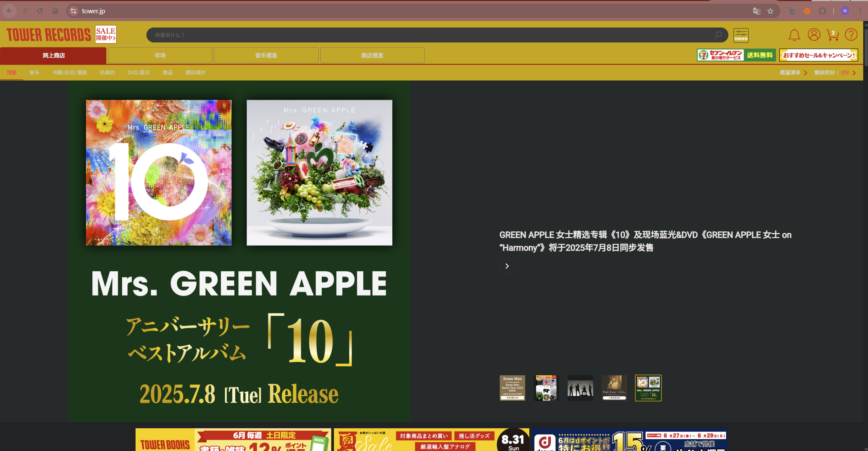The width and height of the screenshot is (868, 451).
Task: Select the 网上商店 tab
Action: [53, 55]
